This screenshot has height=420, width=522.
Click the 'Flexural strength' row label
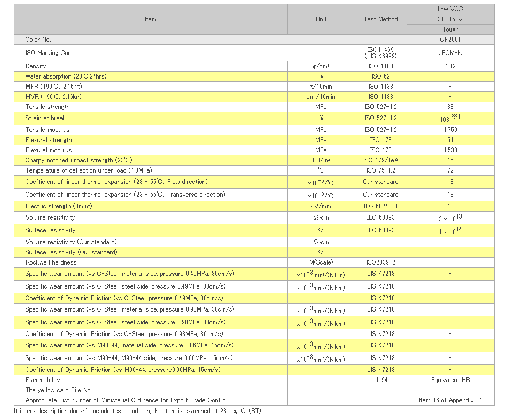click(49, 140)
